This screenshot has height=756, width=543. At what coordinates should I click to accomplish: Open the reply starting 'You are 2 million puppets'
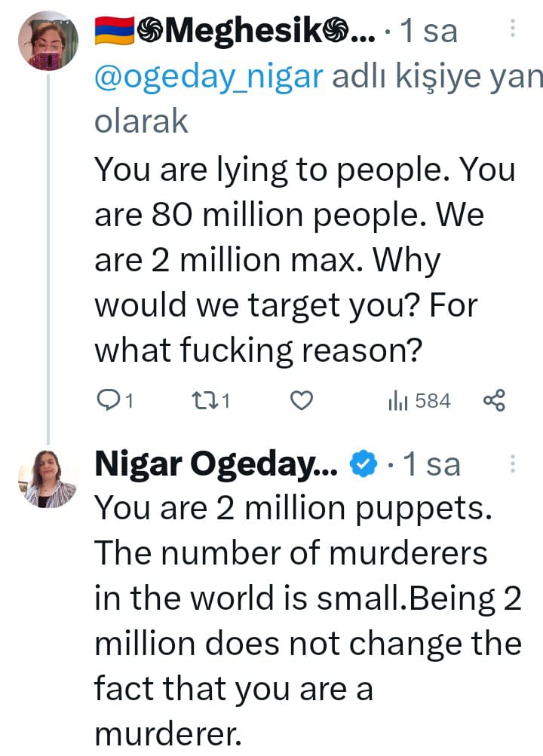coord(302,599)
